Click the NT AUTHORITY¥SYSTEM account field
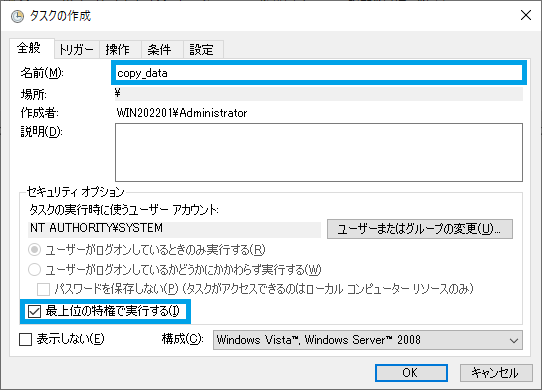Viewport: 542px width, 390px height. point(174,229)
